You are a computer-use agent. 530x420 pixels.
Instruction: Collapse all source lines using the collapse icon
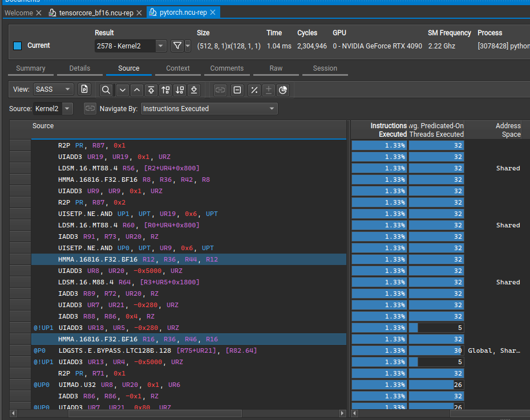click(236, 89)
